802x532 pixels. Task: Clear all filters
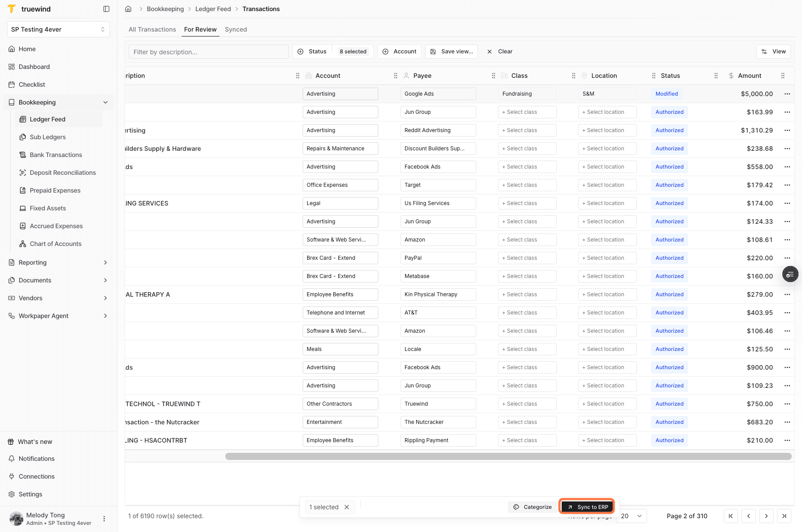coord(500,52)
